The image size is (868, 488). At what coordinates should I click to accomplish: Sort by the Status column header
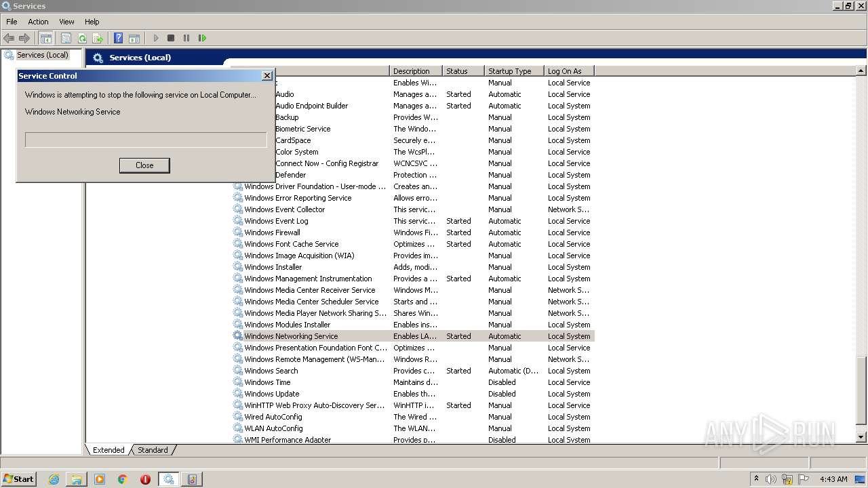(x=463, y=71)
